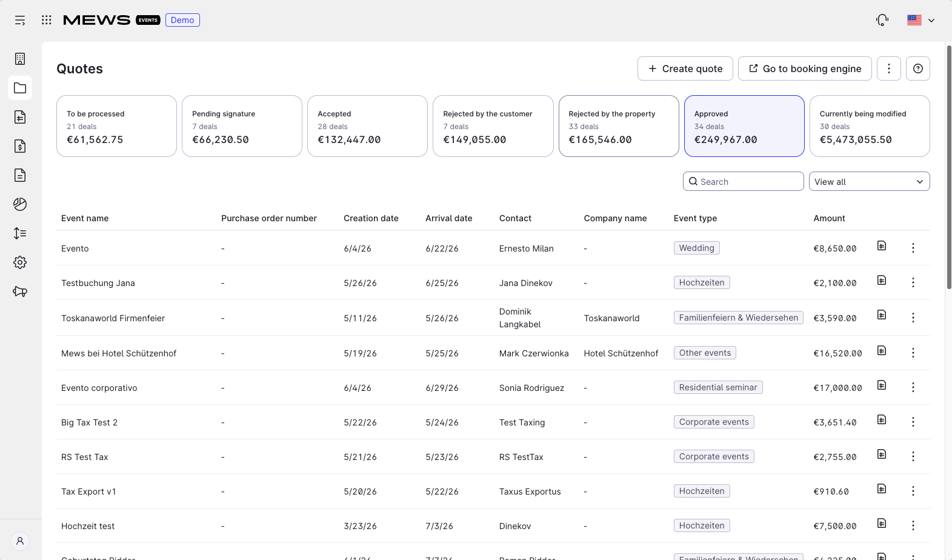The image size is (952, 560).
Task: Open the gear settings sidebar icon
Action: point(20,262)
